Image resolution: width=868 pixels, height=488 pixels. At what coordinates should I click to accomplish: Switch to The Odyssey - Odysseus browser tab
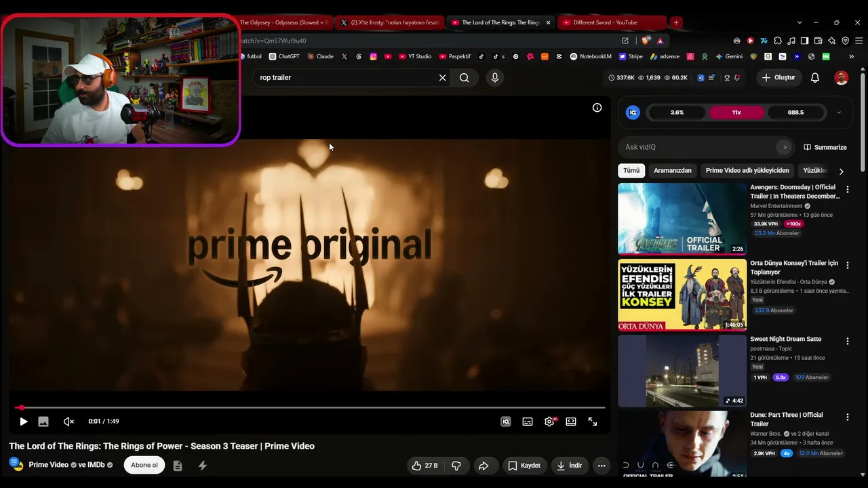point(285,22)
